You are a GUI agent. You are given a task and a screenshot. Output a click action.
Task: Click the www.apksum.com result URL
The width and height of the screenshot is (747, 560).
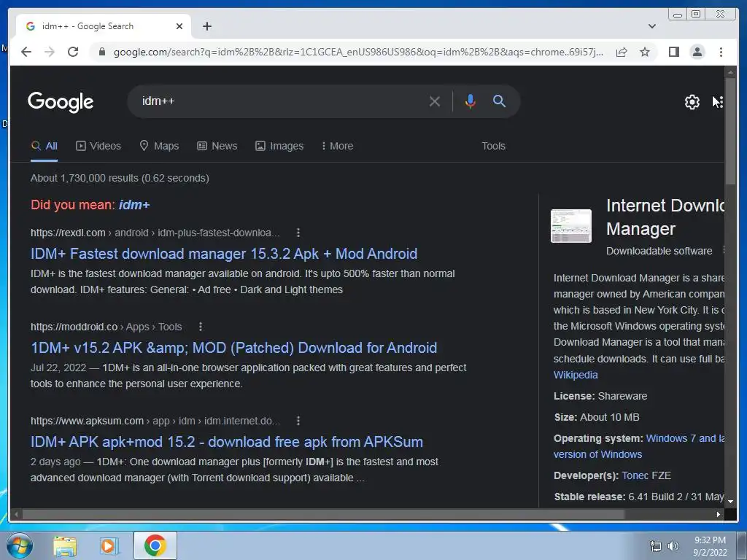point(155,421)
